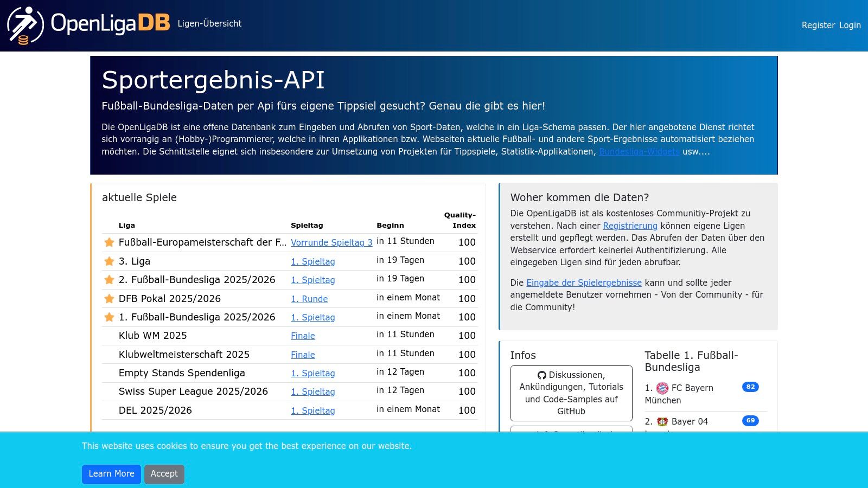Open the GitHub Diskussionen and Tutorials button

pyautogui.click(x=571, y=393)
